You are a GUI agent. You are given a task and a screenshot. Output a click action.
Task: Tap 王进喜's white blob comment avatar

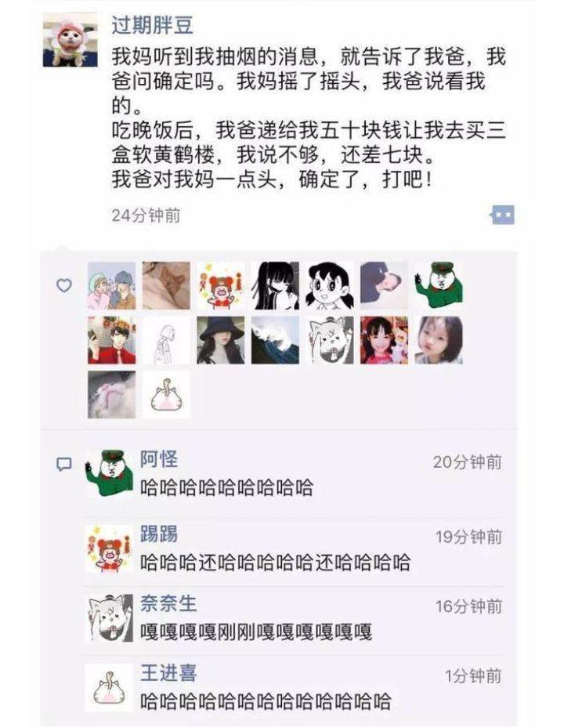tap(110, 687)
